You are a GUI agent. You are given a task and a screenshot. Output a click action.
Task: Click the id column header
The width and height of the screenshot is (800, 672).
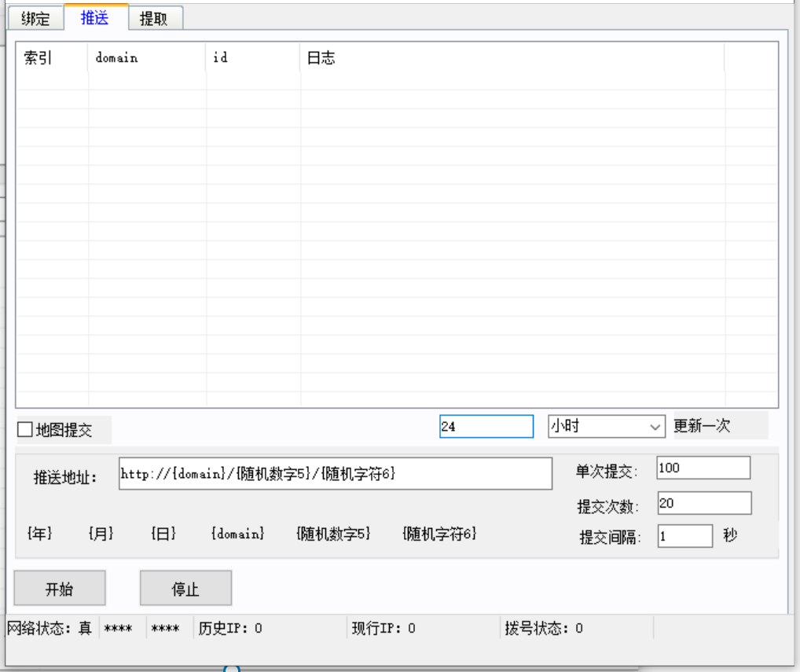tap(253, 57)
